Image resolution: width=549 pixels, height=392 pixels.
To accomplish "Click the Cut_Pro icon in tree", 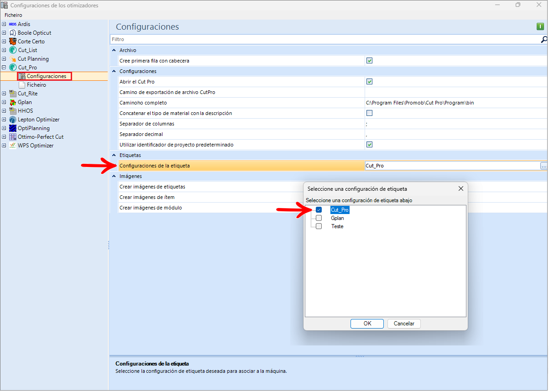I will (13, 68).
